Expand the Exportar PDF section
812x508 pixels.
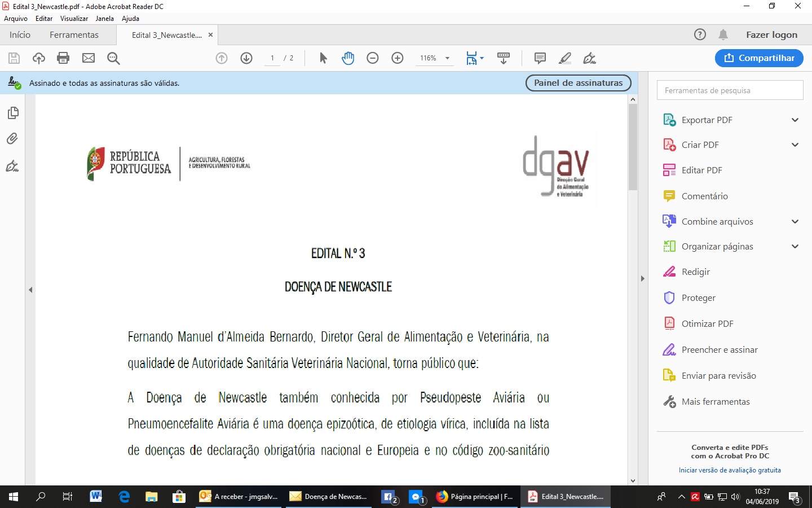tap(795, 120)
